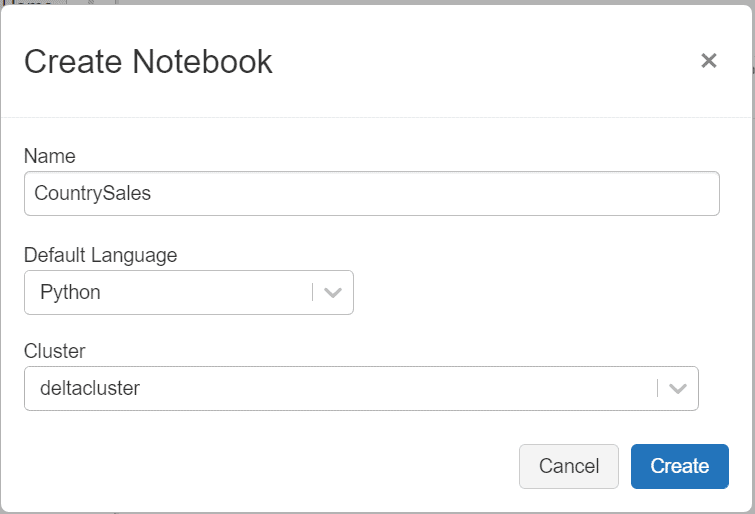Click the divider beside the Python chevron
Screen dimensions: 755x514
pyautogui.click(x=313, y=293)
